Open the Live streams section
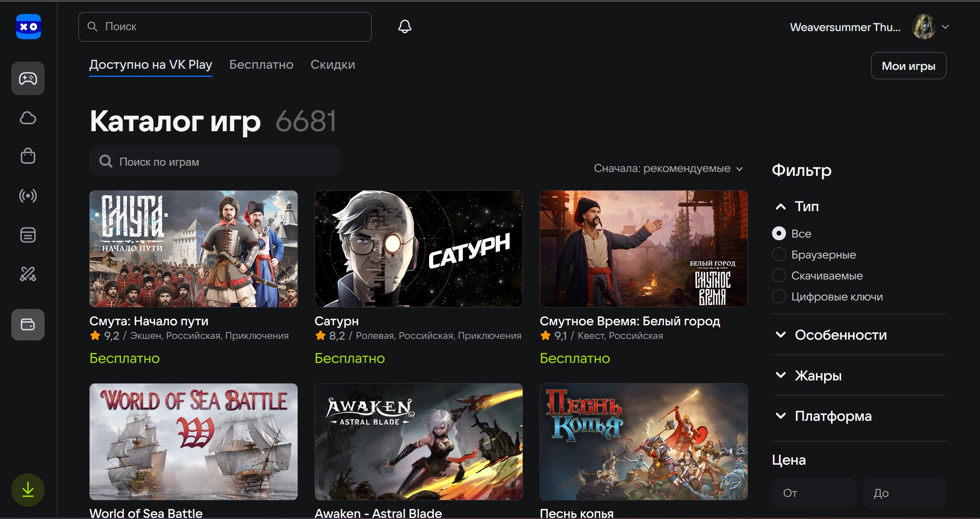This screenshot has height=519, width=980. pyautogui.click(x=28, y=196)
